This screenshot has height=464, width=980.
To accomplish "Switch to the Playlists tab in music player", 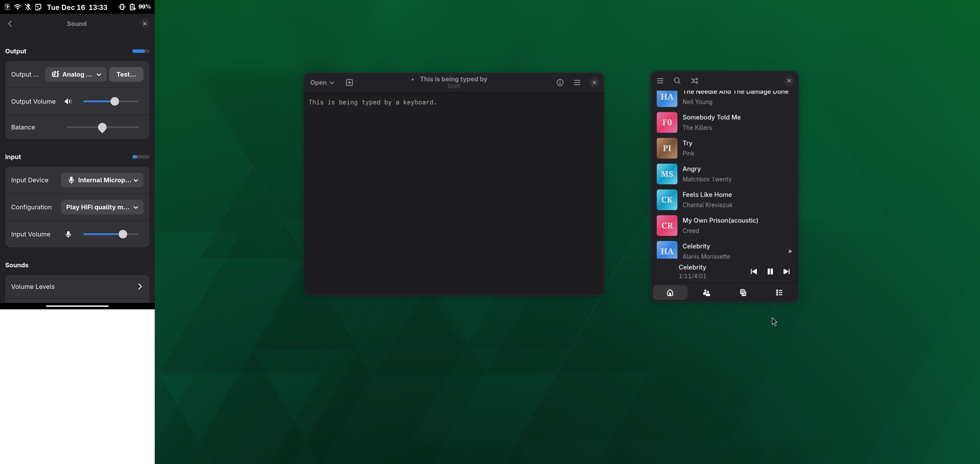I will click(x=779, y=293).
